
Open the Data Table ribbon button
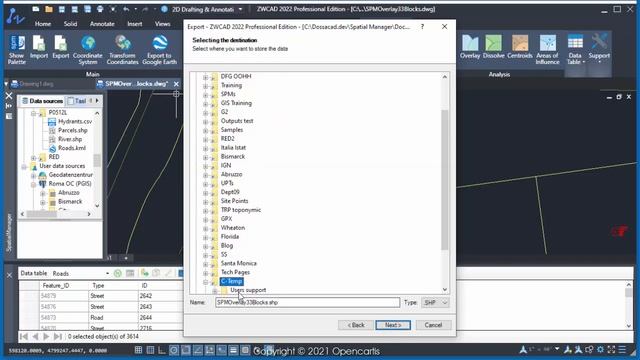pos(575,49)
